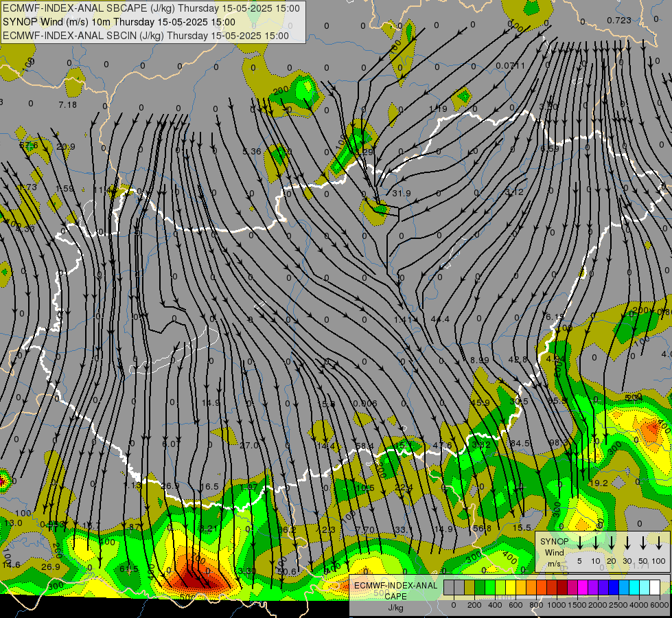Click the 5 m/s wind arrow in legend
Viewport: 672px width, 618px height.
(579, 543)
